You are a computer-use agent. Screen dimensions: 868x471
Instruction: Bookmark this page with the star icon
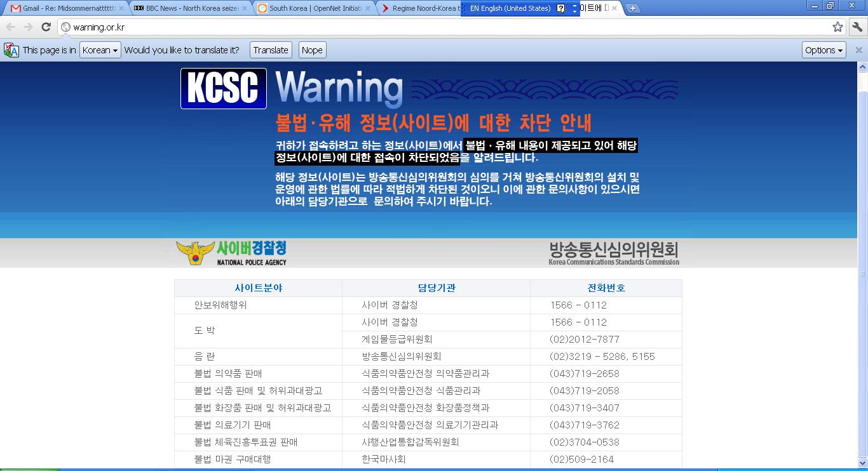(x=837, y=27)
